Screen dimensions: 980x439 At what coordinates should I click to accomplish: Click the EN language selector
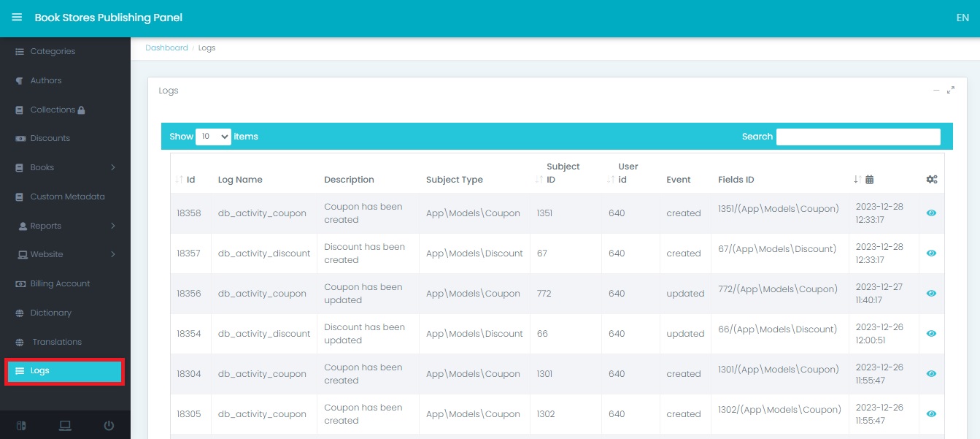[962, 18]
